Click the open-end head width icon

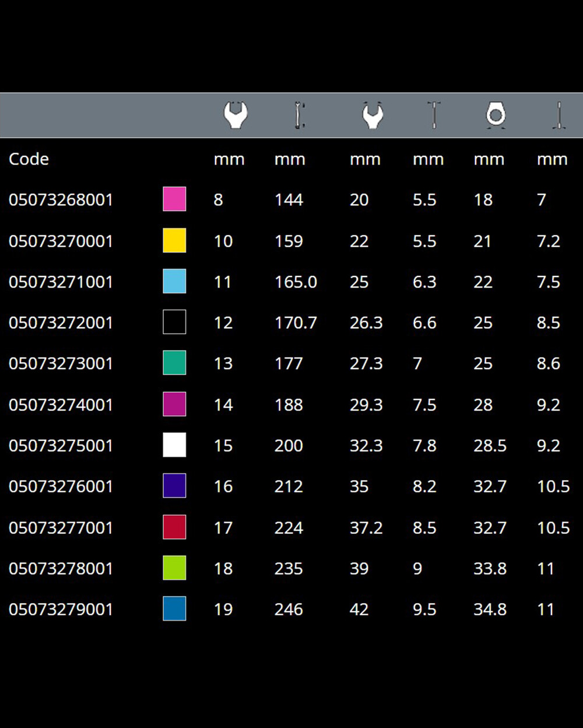(373, 115)
